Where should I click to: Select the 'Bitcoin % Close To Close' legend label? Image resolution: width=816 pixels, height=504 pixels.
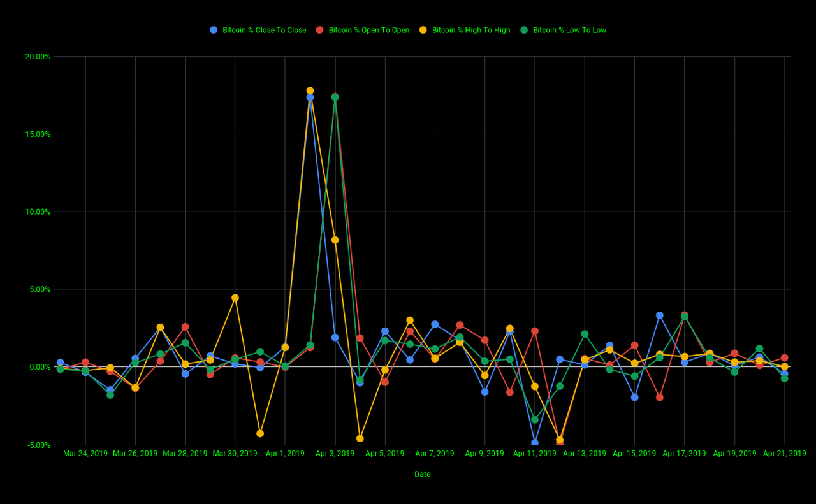264,30
